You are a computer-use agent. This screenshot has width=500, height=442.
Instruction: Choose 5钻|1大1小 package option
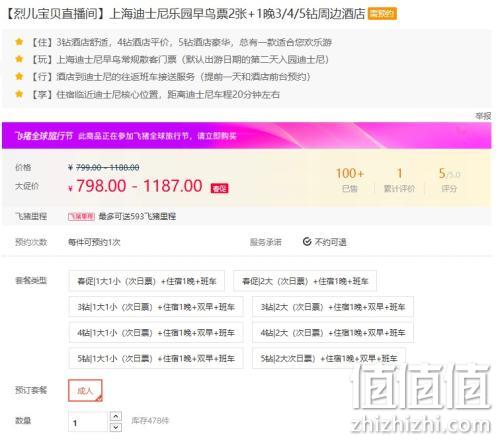click(x=156, y=358)
